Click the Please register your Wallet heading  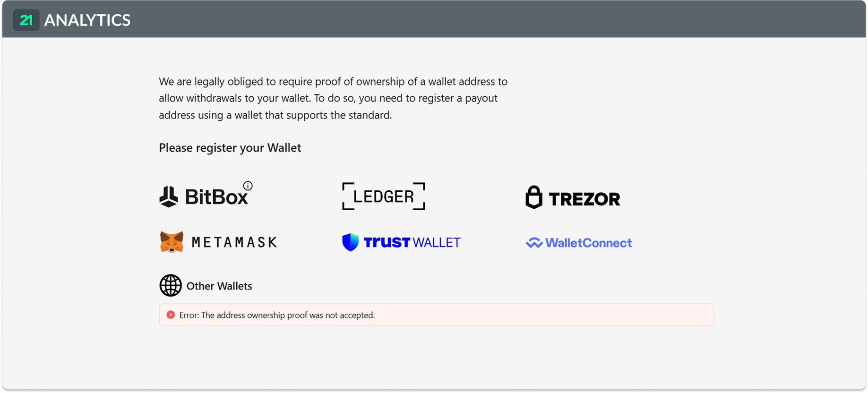(x=230, y=147)
